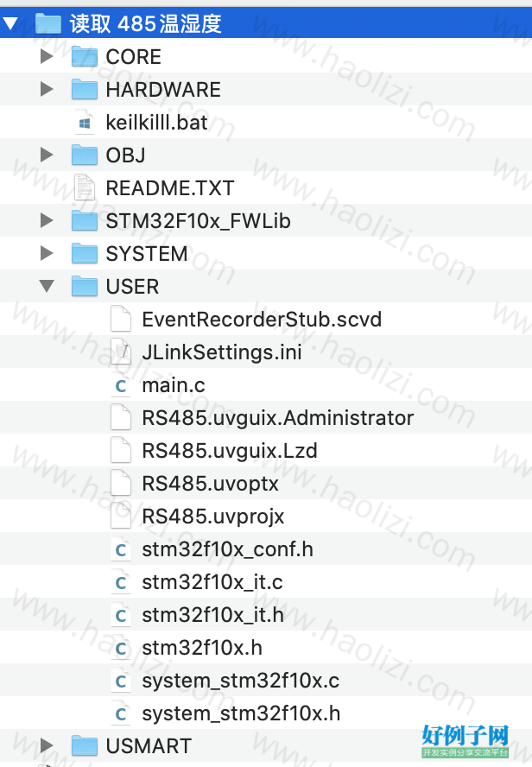The image size is (532, 767).
Task: Select the keilkilll.bat file name
Action: (x=157, y=123)
